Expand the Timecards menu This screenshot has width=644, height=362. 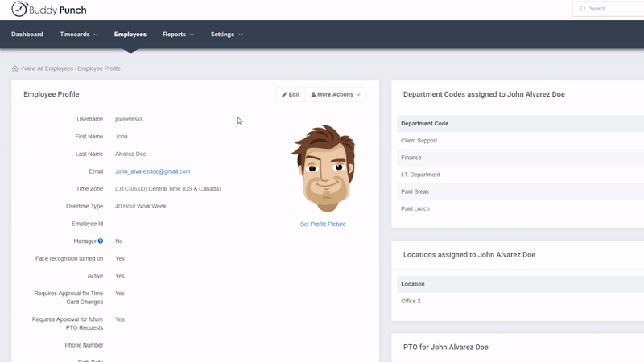[79, 35]
